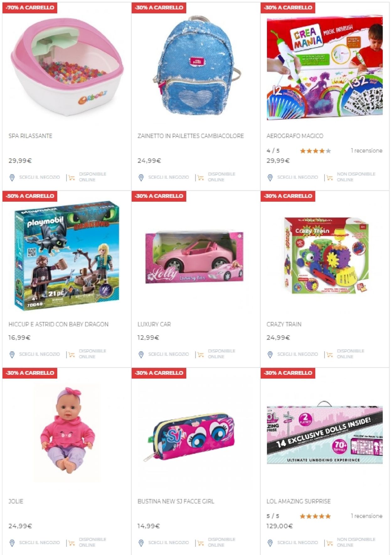Select Scegli il negozio for Luxury Car
Image resolution: width=392 pixels, height=555 pixels.
(168, 354)
